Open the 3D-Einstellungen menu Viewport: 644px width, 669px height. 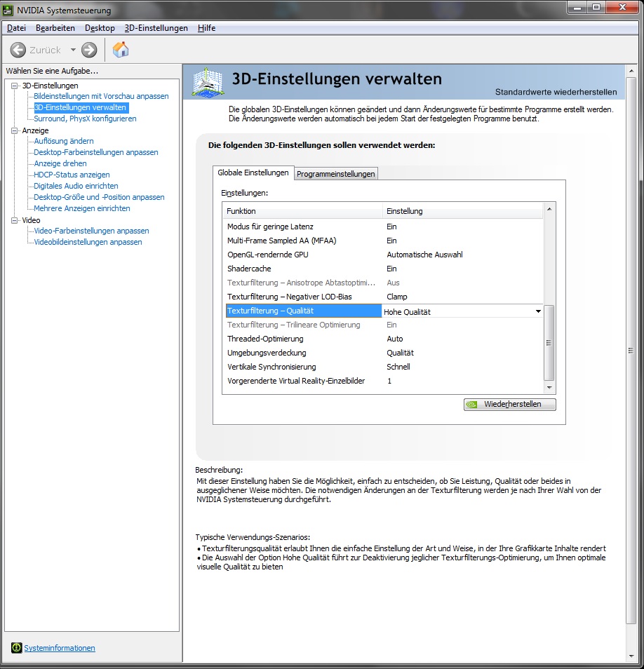tap(156, 28)
